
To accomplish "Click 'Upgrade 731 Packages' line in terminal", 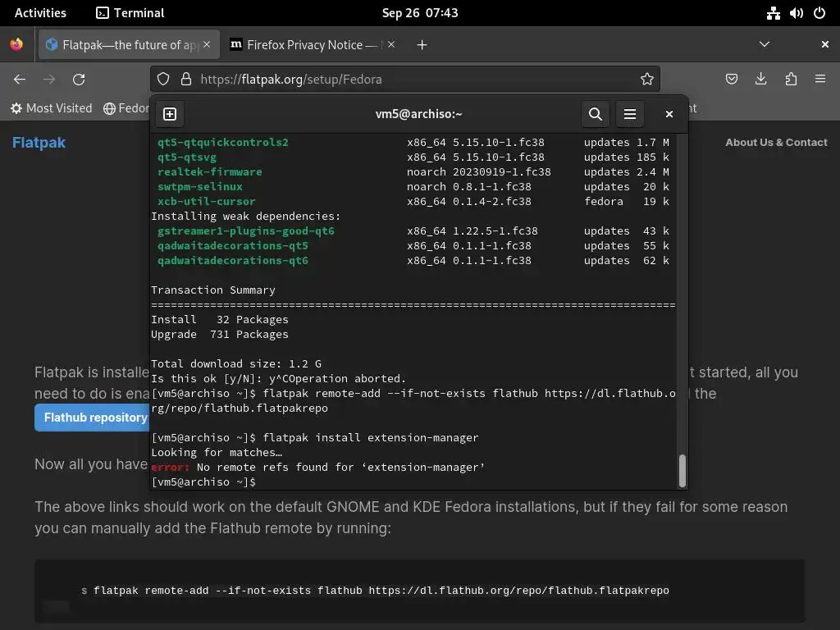I will (x=220, y=335).
